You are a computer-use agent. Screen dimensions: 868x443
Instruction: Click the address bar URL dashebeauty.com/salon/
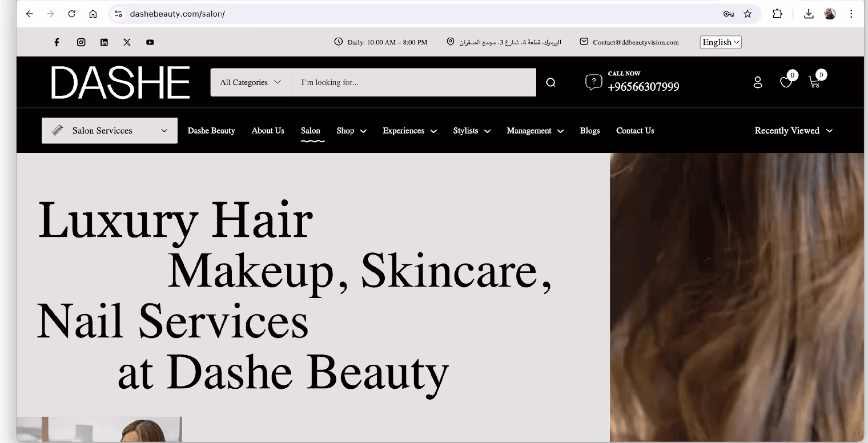point(178,14)
